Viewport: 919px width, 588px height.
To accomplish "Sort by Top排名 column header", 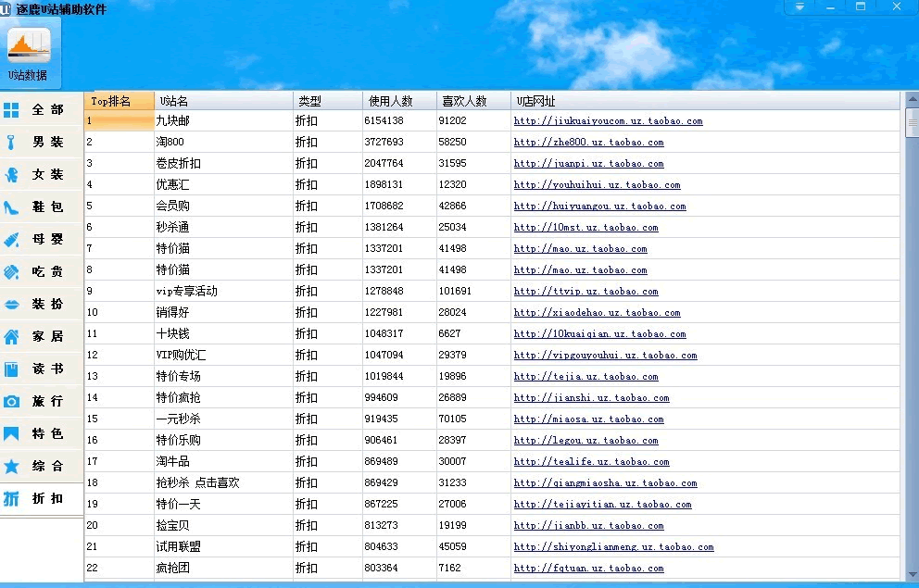I will point(120,101).
